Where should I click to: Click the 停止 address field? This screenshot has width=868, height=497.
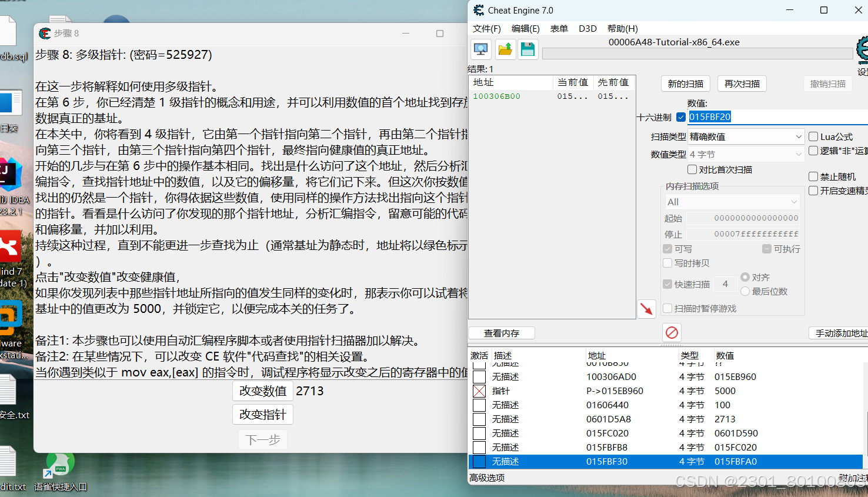(x=743, y=234)
